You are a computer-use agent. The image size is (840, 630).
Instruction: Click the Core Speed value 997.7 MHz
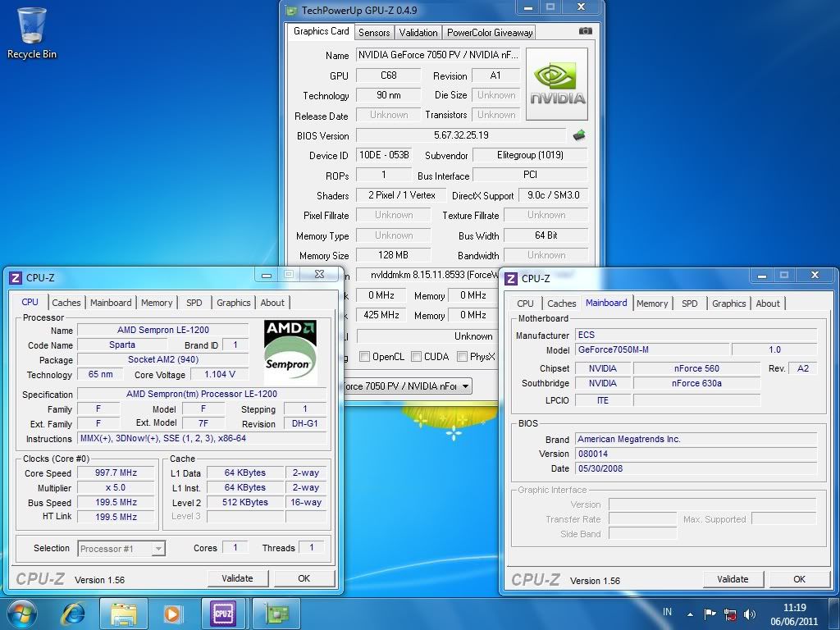[x=116, y=473]
